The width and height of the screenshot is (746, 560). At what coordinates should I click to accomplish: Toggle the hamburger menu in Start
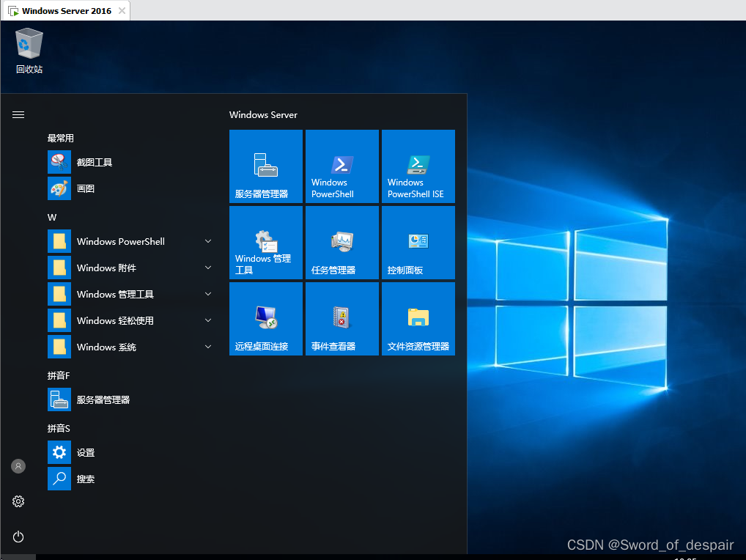click(18, 114)
